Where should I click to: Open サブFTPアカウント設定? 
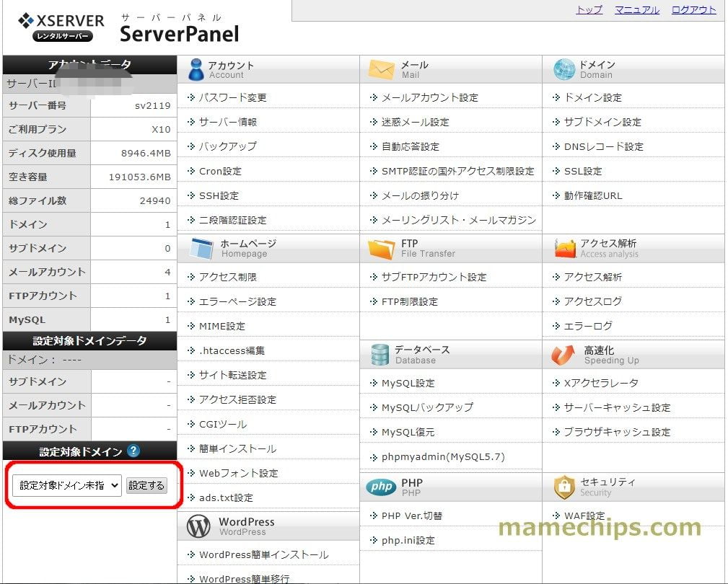click(x=434, y=278)
